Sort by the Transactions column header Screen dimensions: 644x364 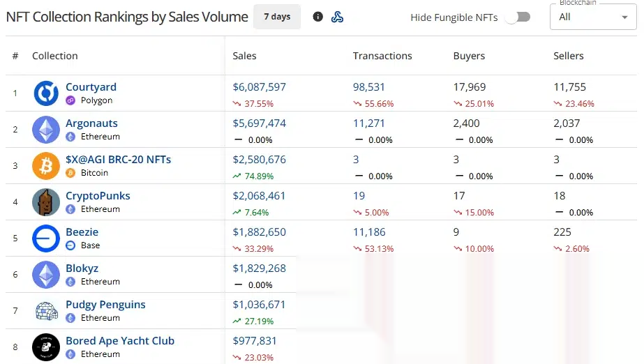coord(382,56)
